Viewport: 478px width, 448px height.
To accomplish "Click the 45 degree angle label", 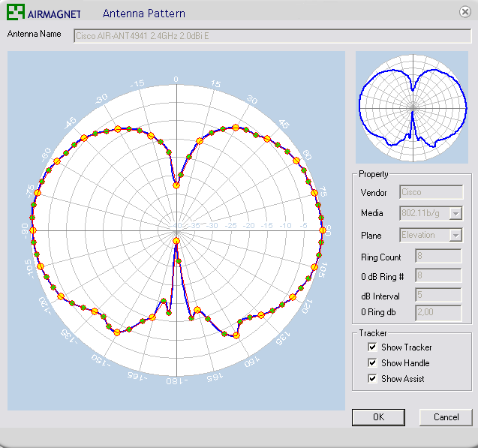I will point(284,124).
